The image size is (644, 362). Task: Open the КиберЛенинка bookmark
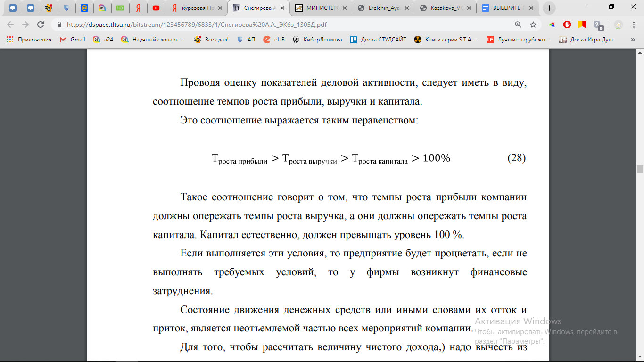(317, 40)
